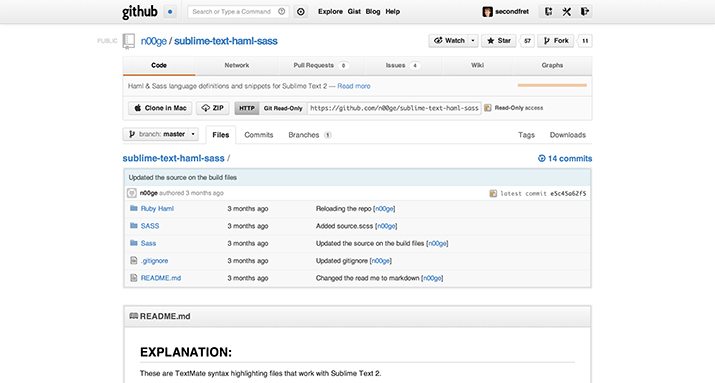Switch to the Network tab
This screenshot has height=383, width=715.
tap(237, 66)
